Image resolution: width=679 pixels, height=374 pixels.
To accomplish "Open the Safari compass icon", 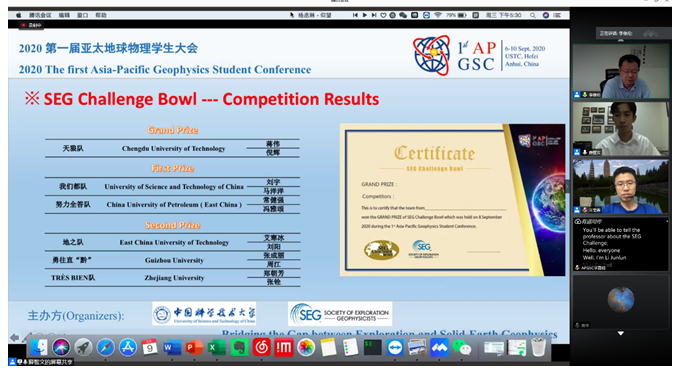I will tap(105, 347).
